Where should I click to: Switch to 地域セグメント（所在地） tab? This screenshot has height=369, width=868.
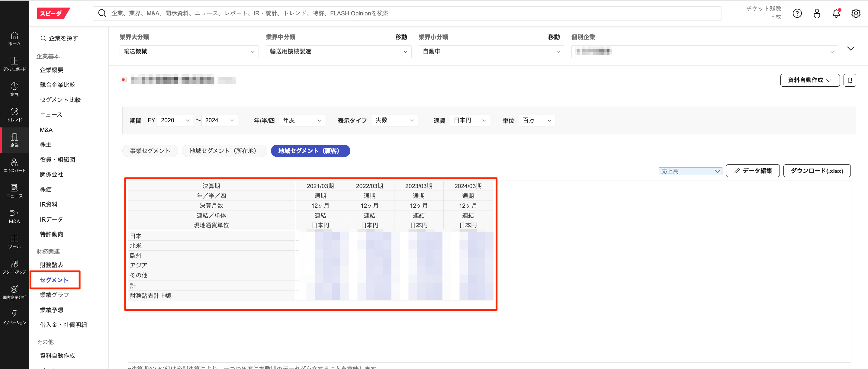(224, 151)
